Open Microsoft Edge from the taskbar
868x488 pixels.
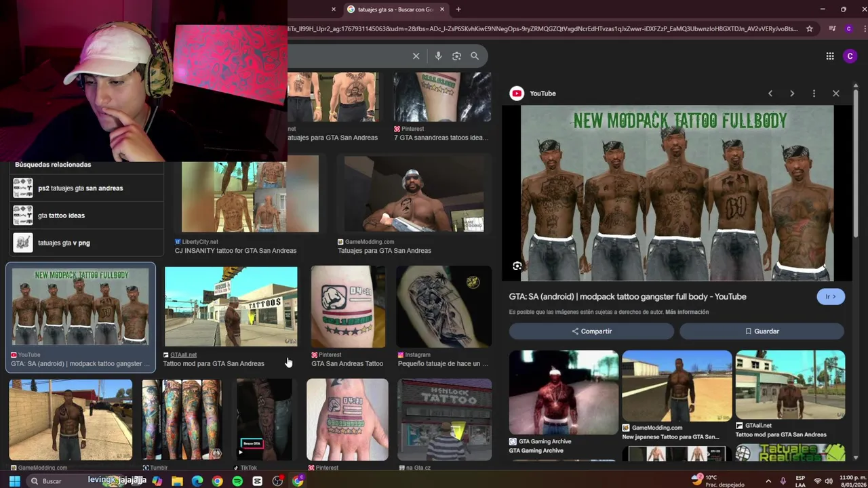197,481
